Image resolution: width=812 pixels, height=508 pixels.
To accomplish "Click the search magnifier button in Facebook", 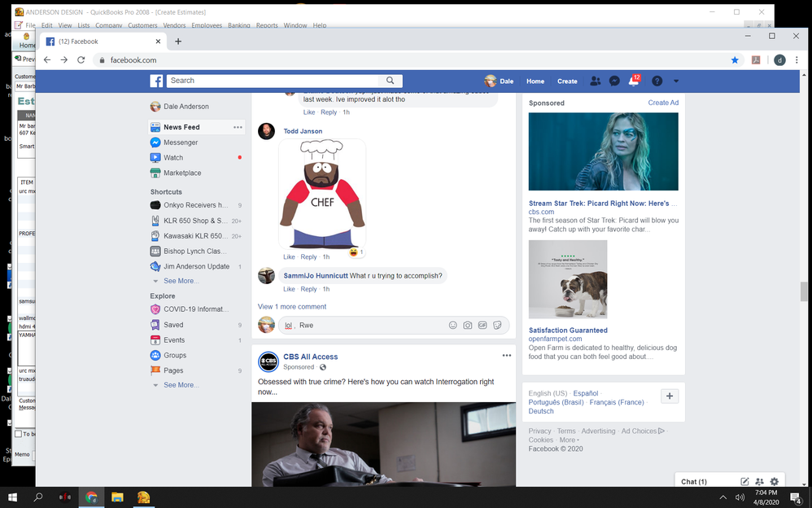I will [x=390, y=81].
